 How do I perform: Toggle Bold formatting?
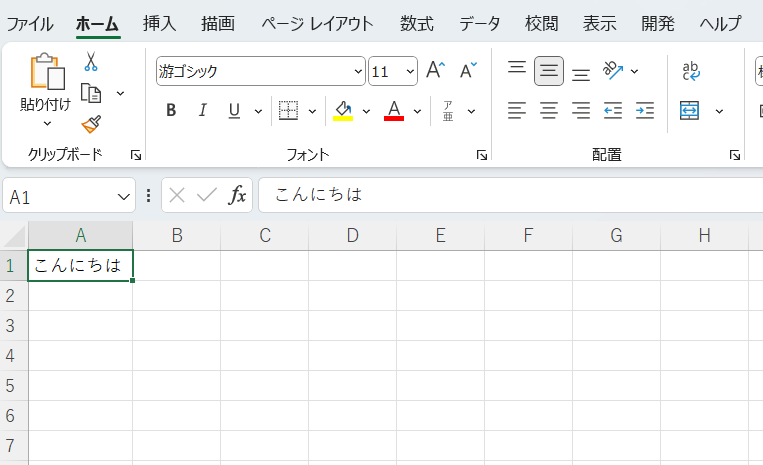(171, 110)
